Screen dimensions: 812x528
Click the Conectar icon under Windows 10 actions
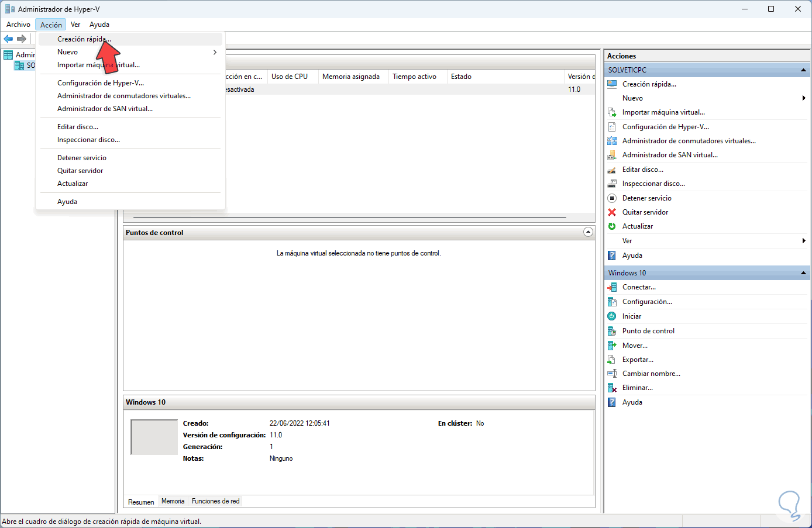coord(612,287)
